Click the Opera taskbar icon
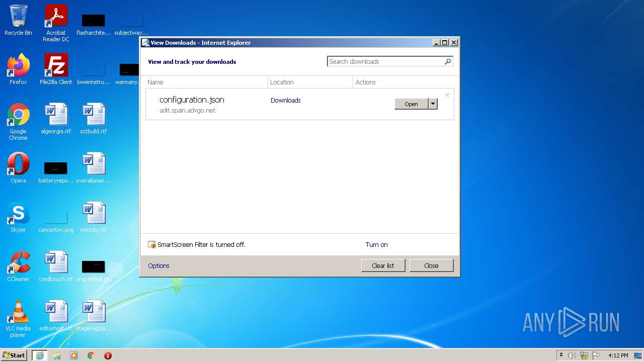644x362 pixels. [x=108, y=355]
